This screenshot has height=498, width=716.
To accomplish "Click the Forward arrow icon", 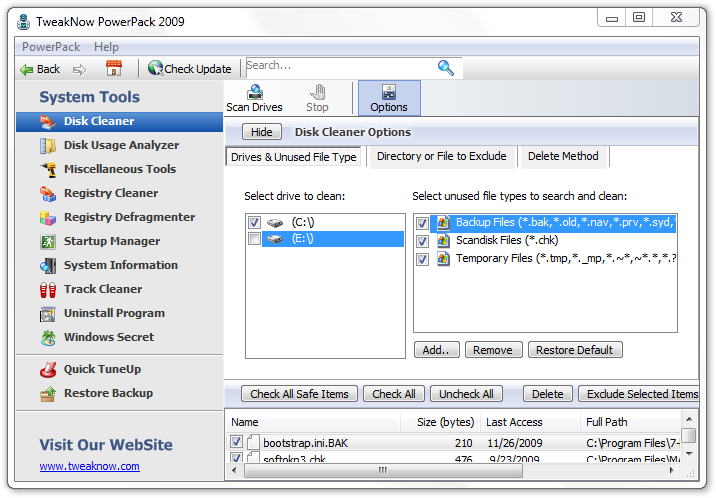I will (79, 70).
